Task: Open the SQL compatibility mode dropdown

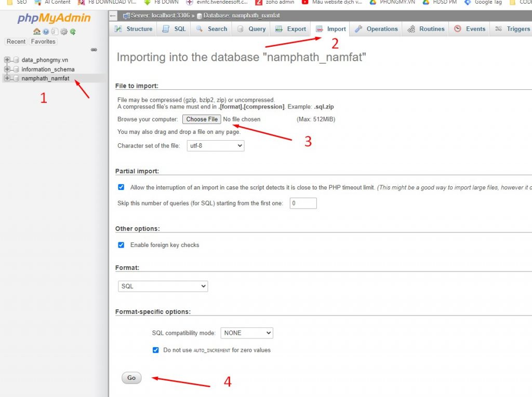Action: coord(247,333)
